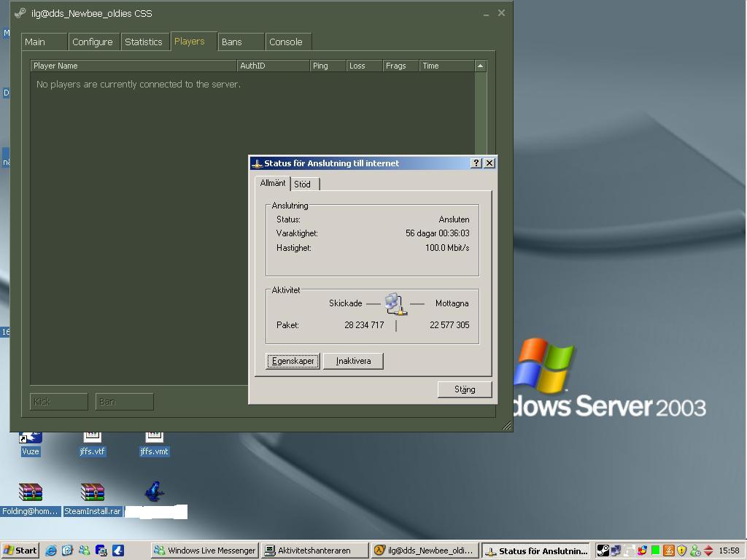Viewport: 747px width, 560px height.
Task: Open the yellow security shield tray icon
Action: pos(682,551)
